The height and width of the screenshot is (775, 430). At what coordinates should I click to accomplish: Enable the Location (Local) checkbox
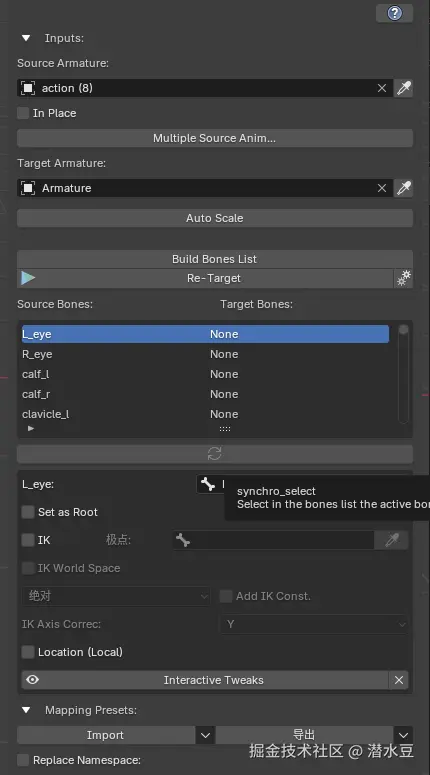point(28,652)
